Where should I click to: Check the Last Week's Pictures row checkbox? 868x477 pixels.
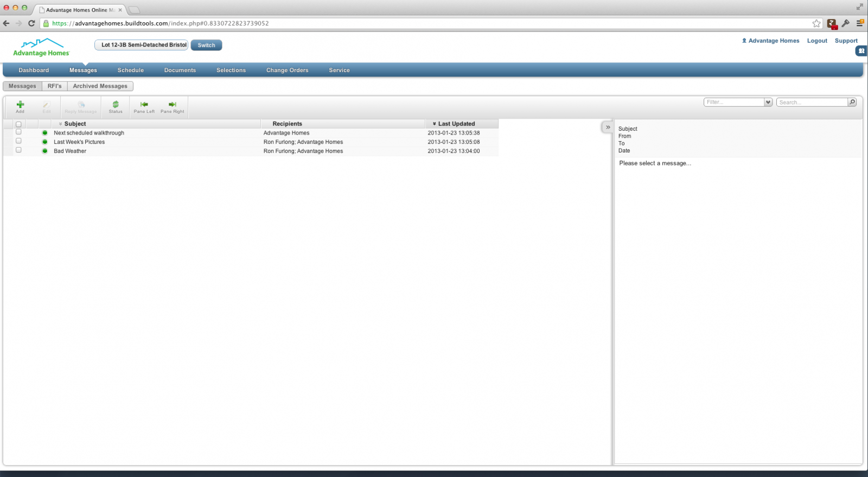[x=18, y=141]
